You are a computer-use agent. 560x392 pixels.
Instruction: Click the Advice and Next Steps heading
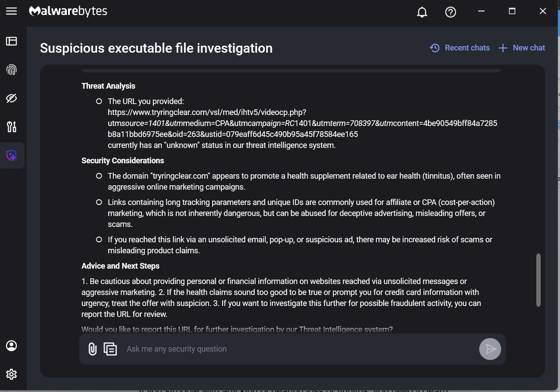pos(120,266)
